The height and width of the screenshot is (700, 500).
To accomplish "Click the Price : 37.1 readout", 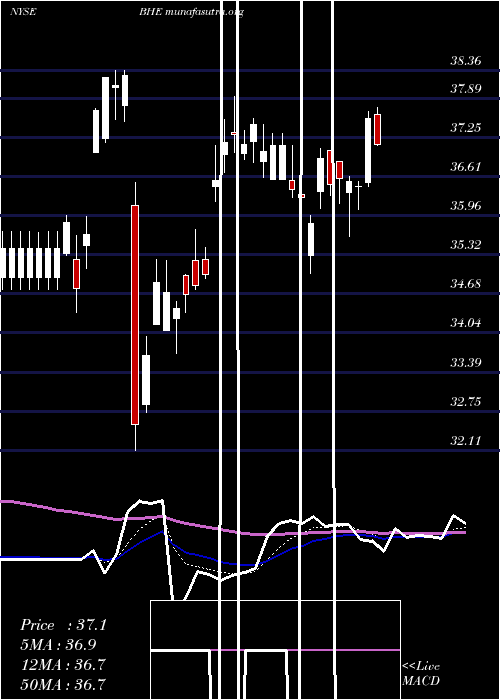I will click(x=64, y=625).
